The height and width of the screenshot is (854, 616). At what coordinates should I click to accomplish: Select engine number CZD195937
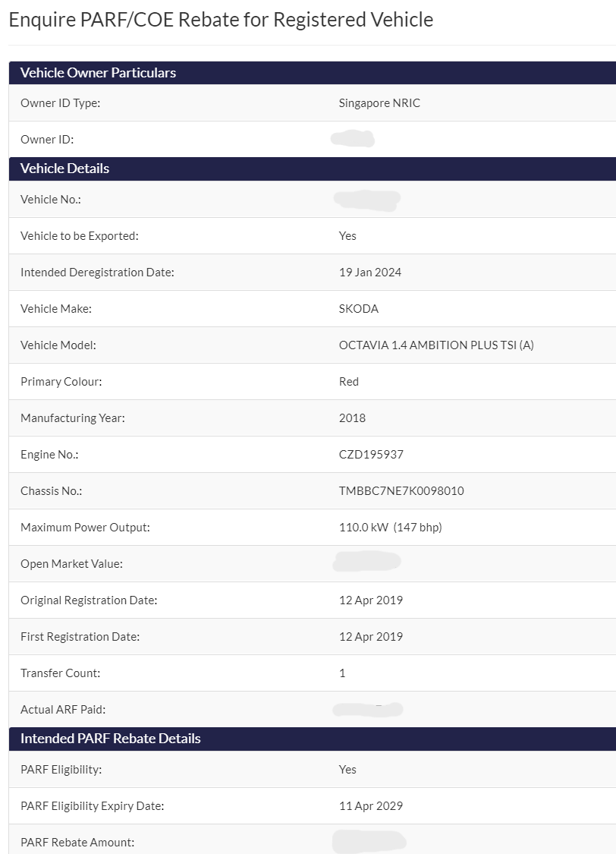[x=371, y=455]
